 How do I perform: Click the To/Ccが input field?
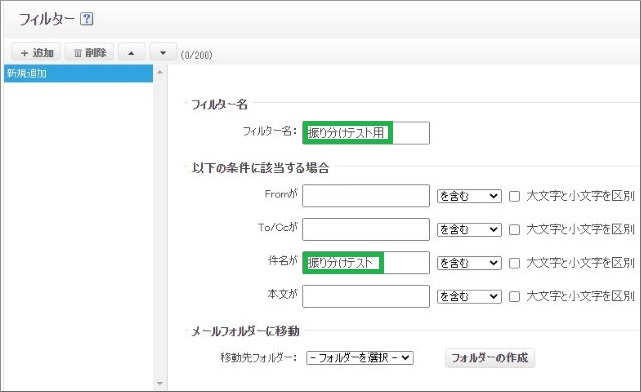click(x=366, y=229)
